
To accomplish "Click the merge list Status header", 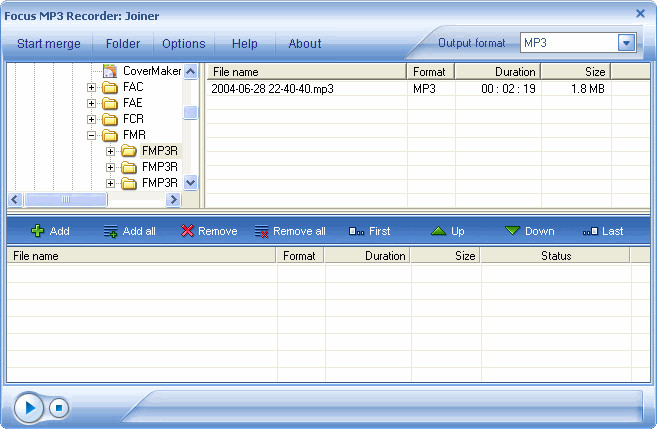I will click(x=556, y=256).
